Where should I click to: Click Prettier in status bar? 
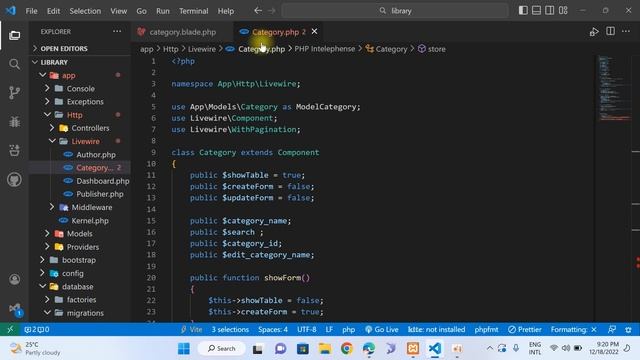(x=525, y=329)
